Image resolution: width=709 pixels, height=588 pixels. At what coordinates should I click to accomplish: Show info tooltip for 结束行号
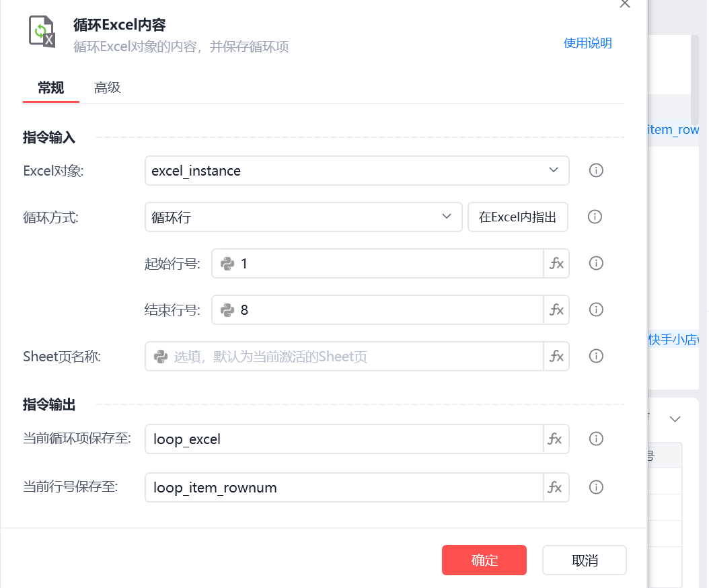click(x=596, y=309)
